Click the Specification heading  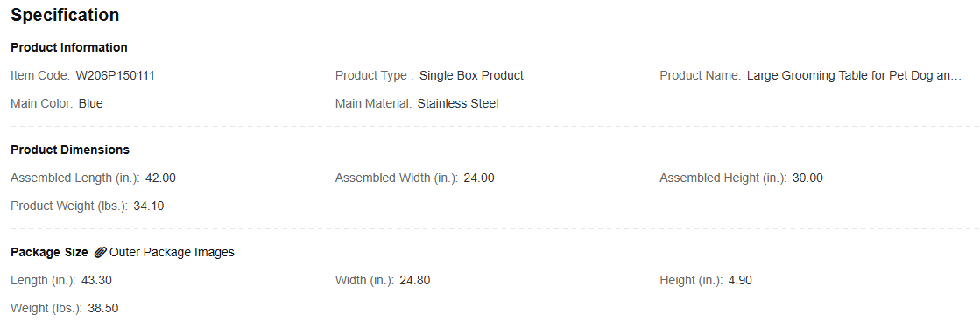[65, 15]
